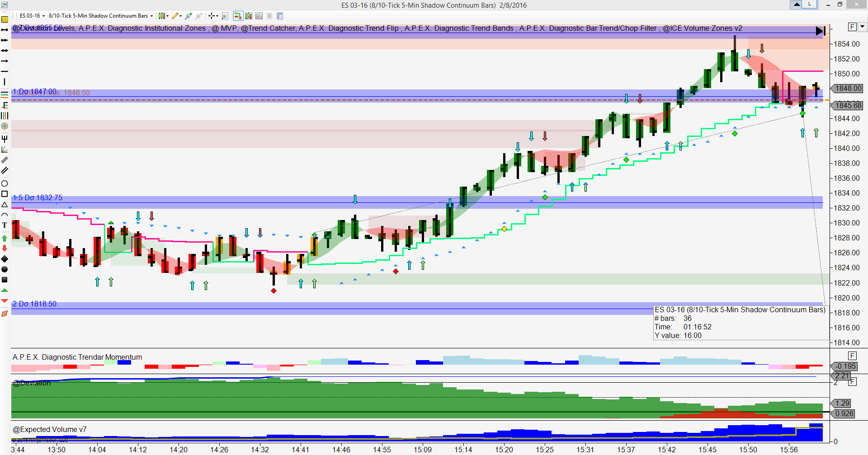Click the '-2 Dσ 1818.50' level label
The height and width of the screenshot is (455, 868).
(34, 304)
